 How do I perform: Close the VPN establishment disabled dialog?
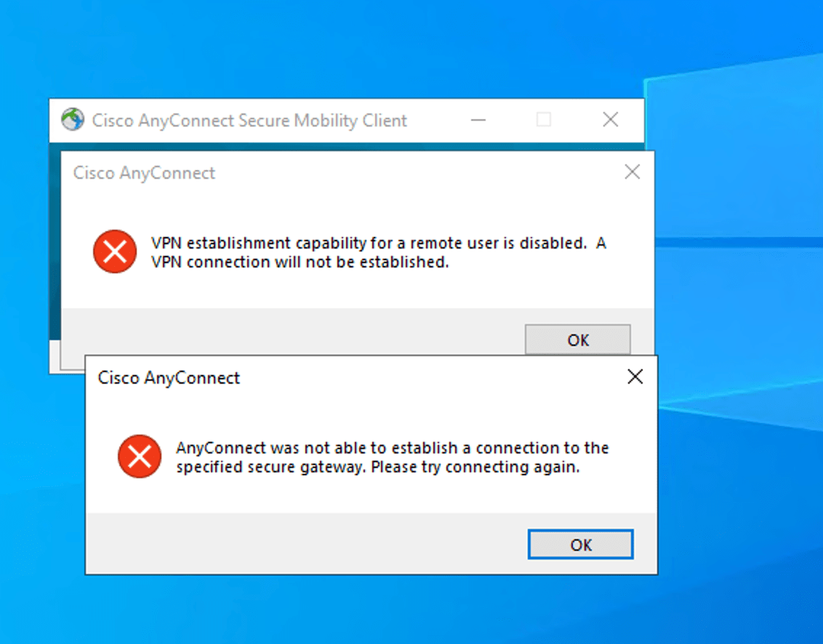633,172
